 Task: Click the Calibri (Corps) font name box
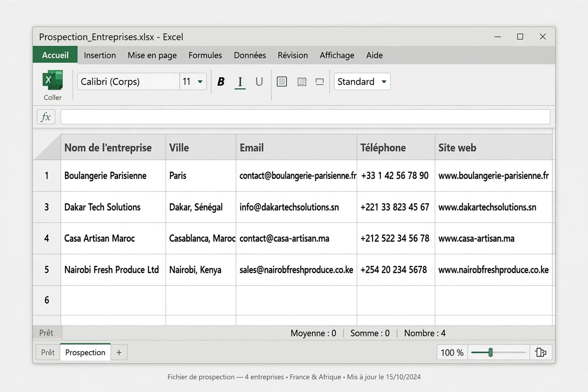[x=128, y=81]
